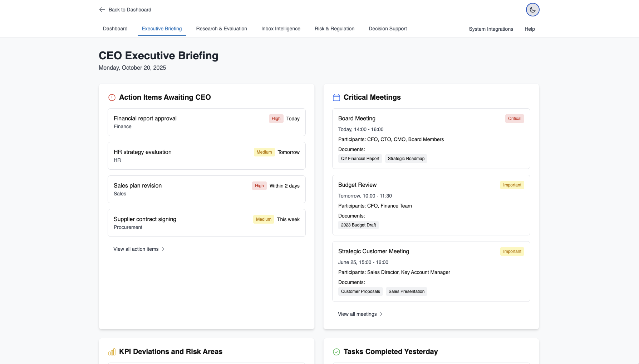Select the Decision Support tab
The image size is (639, 364).
click(x=388, y=29)
